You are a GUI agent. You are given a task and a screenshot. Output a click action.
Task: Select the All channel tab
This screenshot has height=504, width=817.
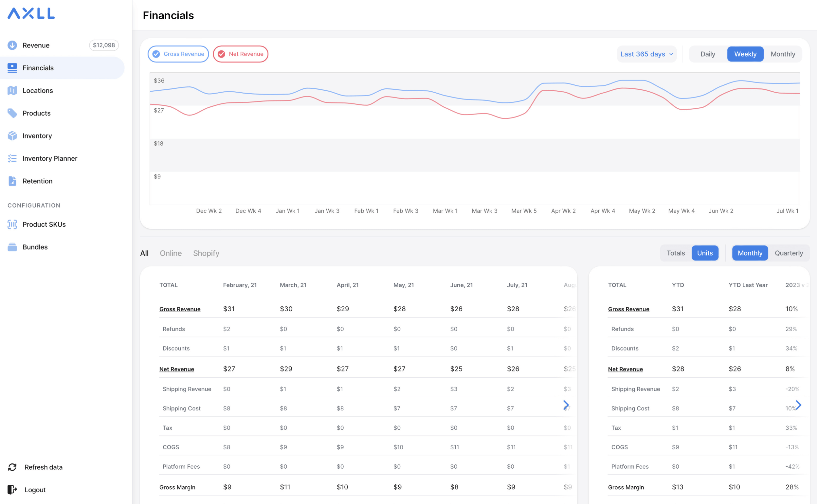pyautogui.click(x=144, y=253)
